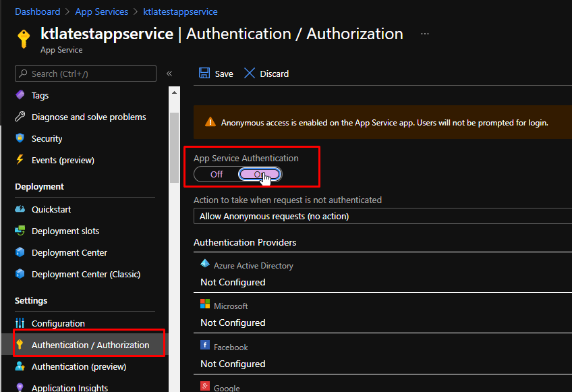Image resolution: width=572 pixels, height=392 pixels.
Task: Navigate to Dashboard breadcrumb link
Action: pos(38,11)
